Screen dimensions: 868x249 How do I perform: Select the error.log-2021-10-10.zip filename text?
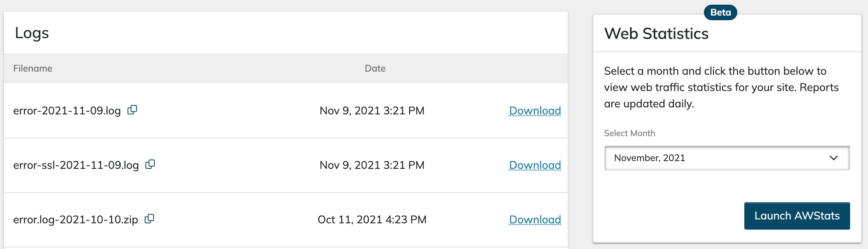pyautogui.click(x=75, y=220)
